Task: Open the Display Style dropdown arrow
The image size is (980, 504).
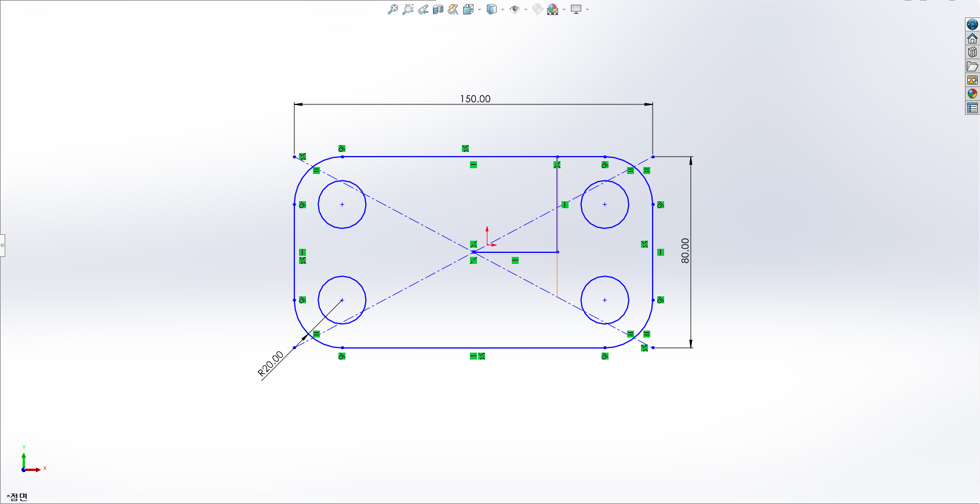Action: point(502,10)
